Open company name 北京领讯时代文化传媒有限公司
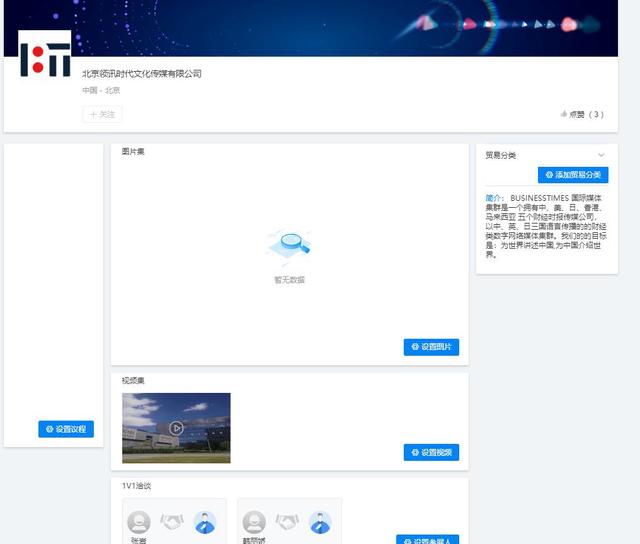Viewport: 640px width, 544px height. [x=142, y=74]
